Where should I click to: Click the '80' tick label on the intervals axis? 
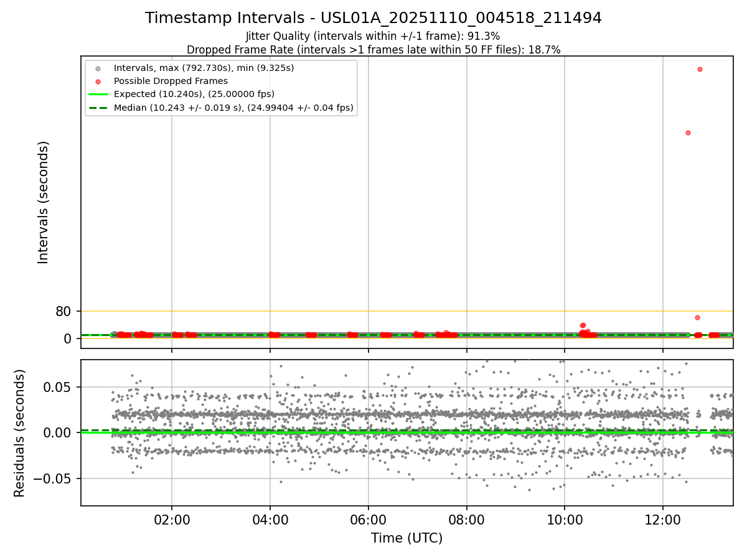tap(63, 311)
